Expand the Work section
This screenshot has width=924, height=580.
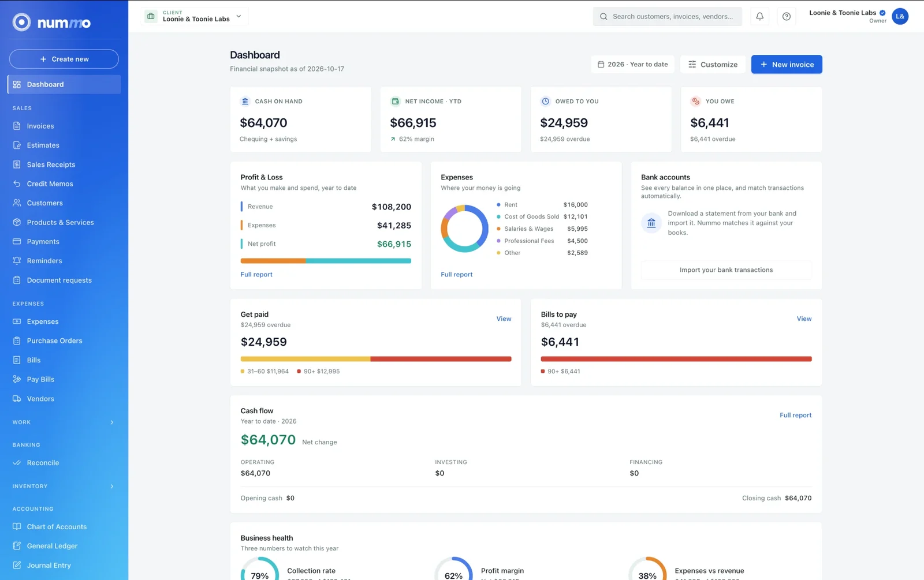(64, 422)
